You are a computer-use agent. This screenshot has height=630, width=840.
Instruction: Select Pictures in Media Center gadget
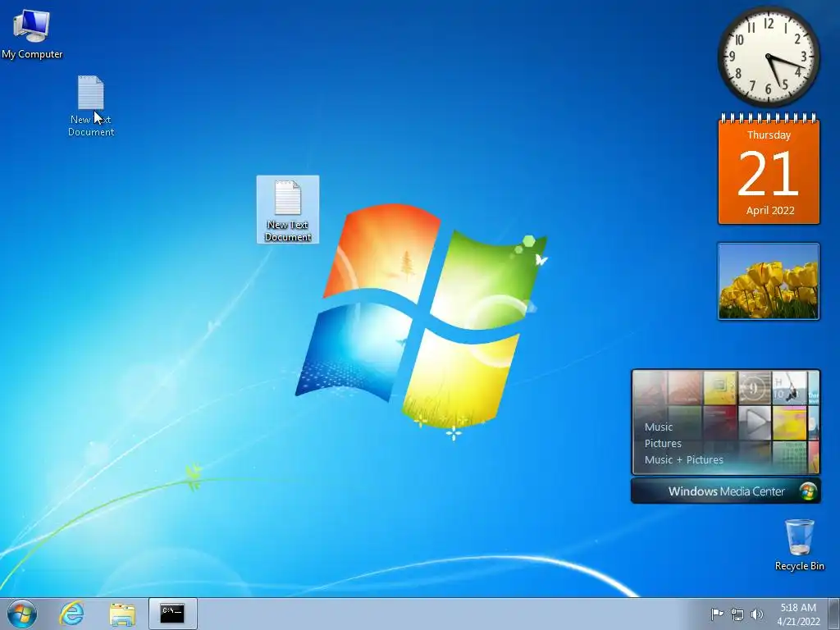[x=663, y=444]
